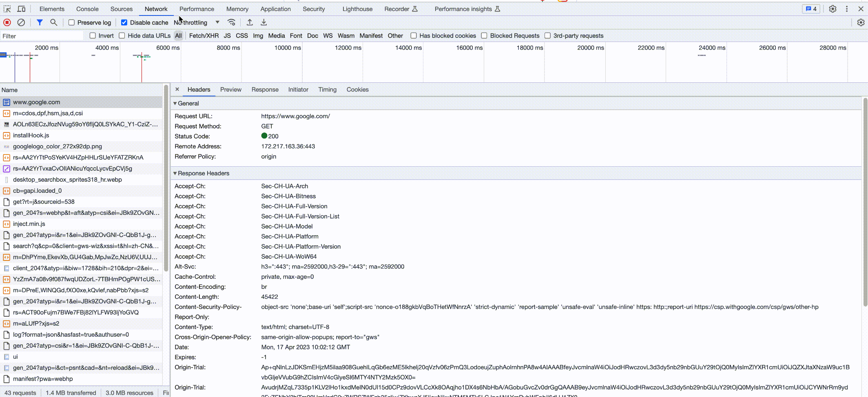Select the installHook.js request
The width and height of the screenshot is (868, 397).
point(82,135)
